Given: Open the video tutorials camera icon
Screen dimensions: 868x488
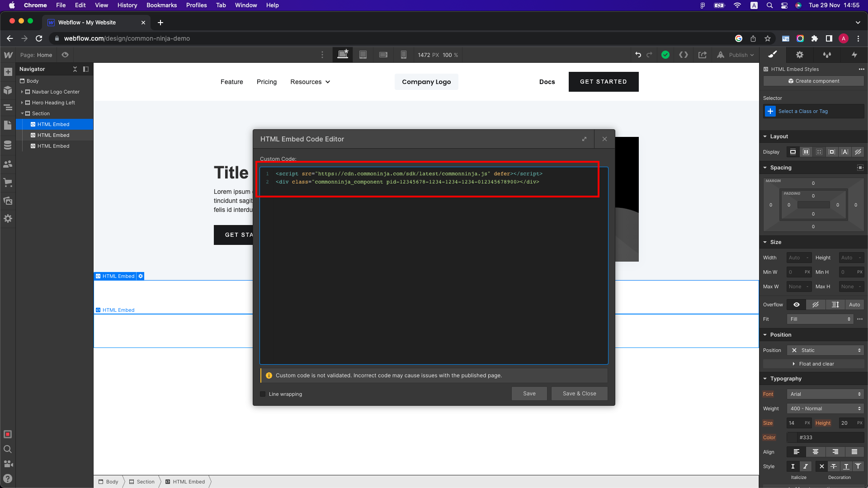Looking at the screenshot, I should (8, 464).
